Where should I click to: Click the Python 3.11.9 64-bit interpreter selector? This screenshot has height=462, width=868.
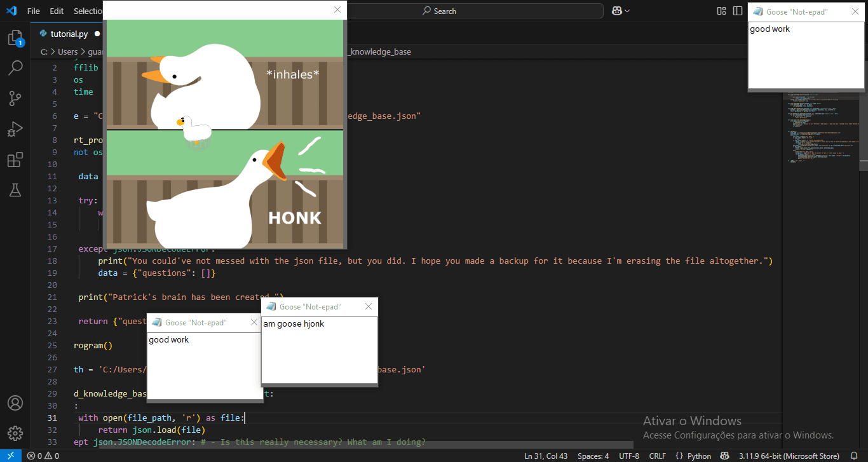(789, 456)
